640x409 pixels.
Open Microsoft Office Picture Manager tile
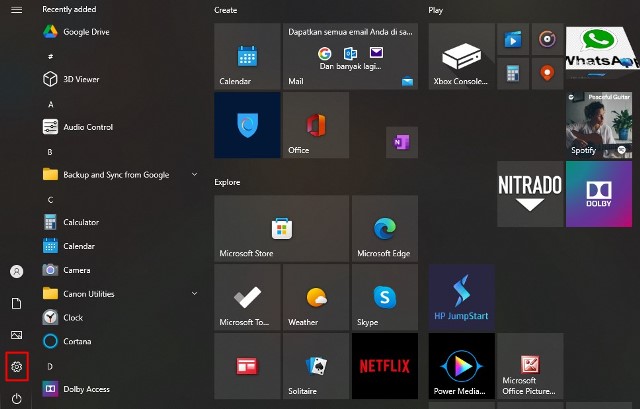[x=530, y=366]
